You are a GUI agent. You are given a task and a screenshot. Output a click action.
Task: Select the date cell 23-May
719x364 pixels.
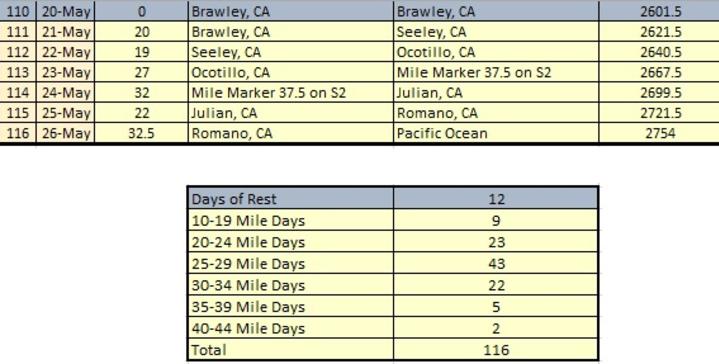click(x=66, y=72)
